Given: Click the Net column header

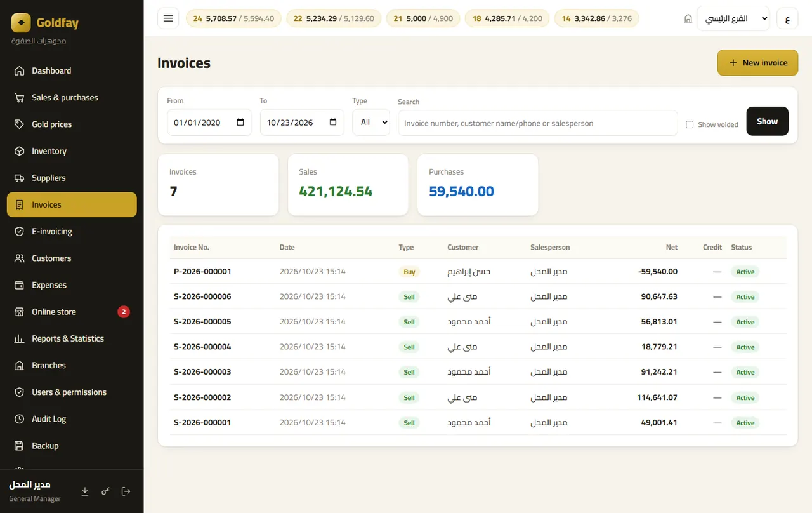Looking at the screenshot, I should 672,247.
